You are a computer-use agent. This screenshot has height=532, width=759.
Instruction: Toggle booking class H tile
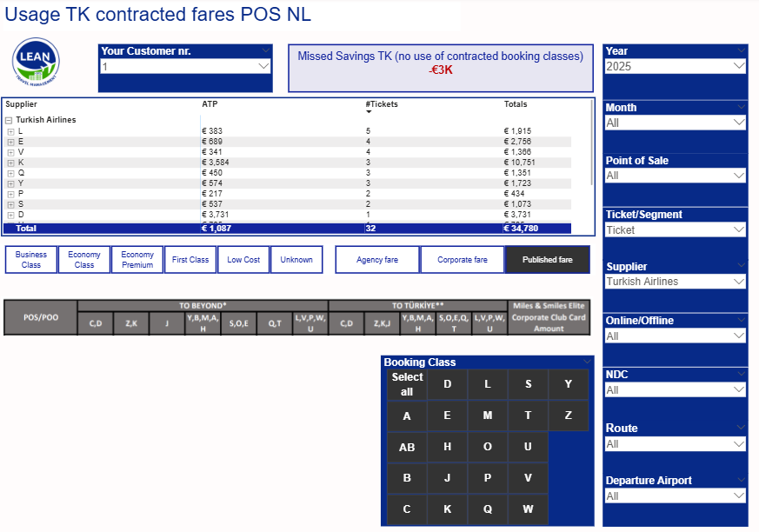[x=447, y=447]
